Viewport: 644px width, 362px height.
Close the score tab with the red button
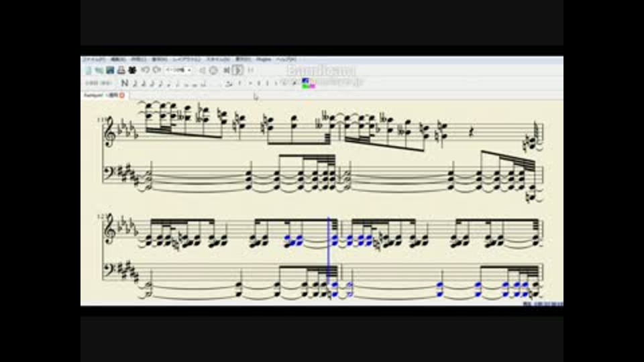tap(122, 95)
